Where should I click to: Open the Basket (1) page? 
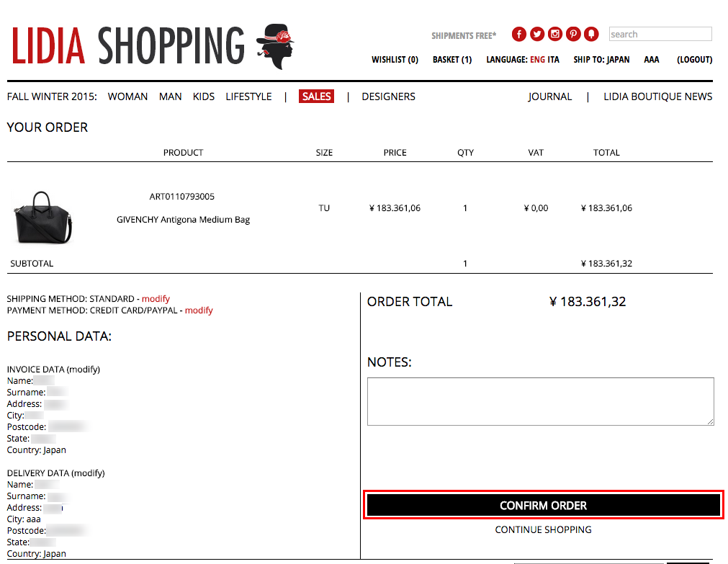[452, 60]
